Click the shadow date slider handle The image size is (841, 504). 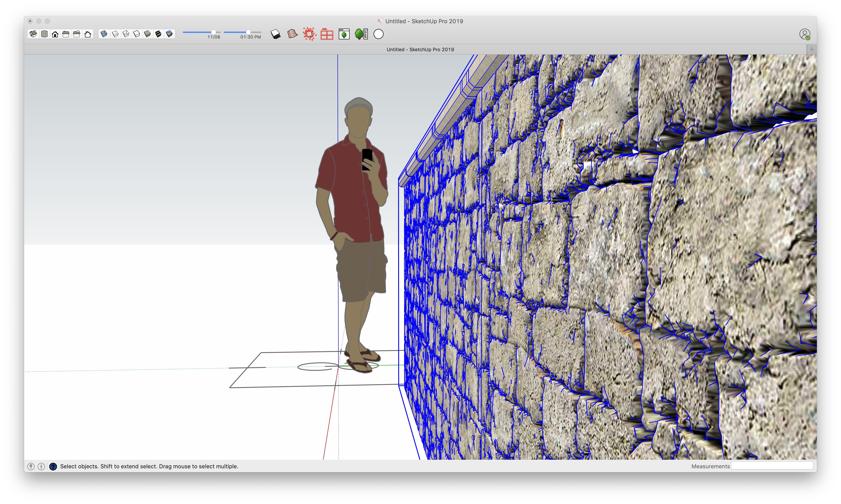pos(213,32)
